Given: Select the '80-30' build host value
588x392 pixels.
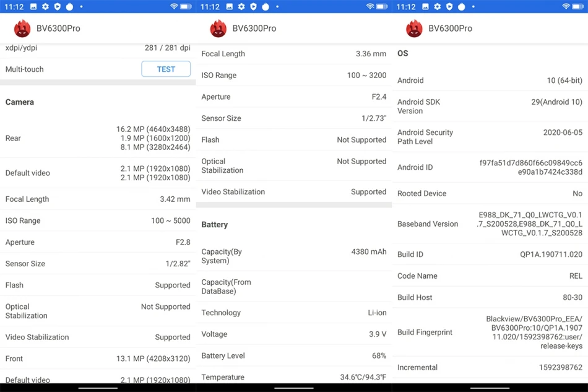Looking at the screenshot, I should pyautogui.click(x=573, y=297).
